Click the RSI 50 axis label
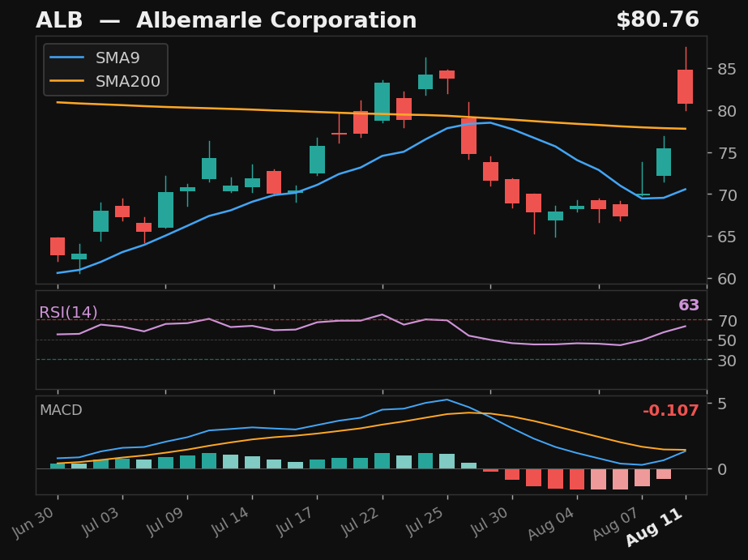The image size is (748, 560). point(727,340)
